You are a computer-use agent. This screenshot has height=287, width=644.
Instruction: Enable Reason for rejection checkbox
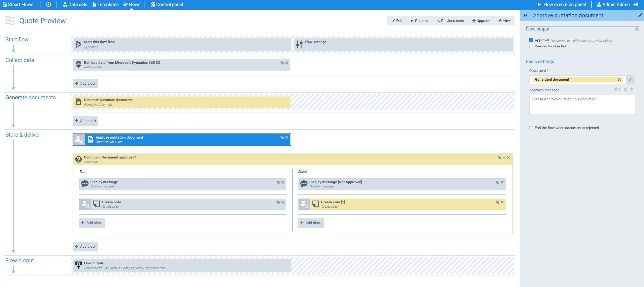click(x=531, y=46)
